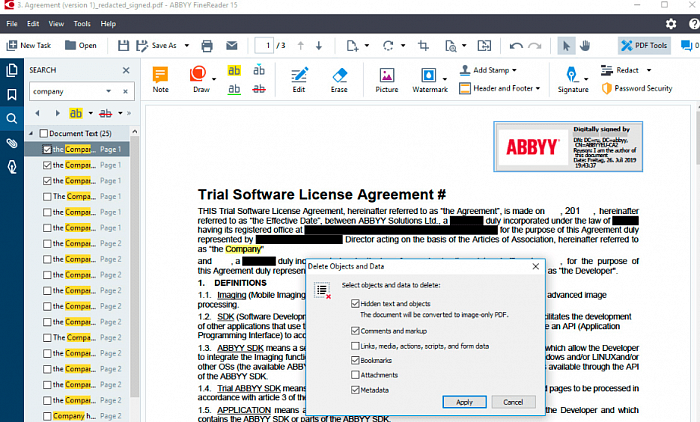Enable the Attachments checkbox in the dialog

[x=356, y=374]
